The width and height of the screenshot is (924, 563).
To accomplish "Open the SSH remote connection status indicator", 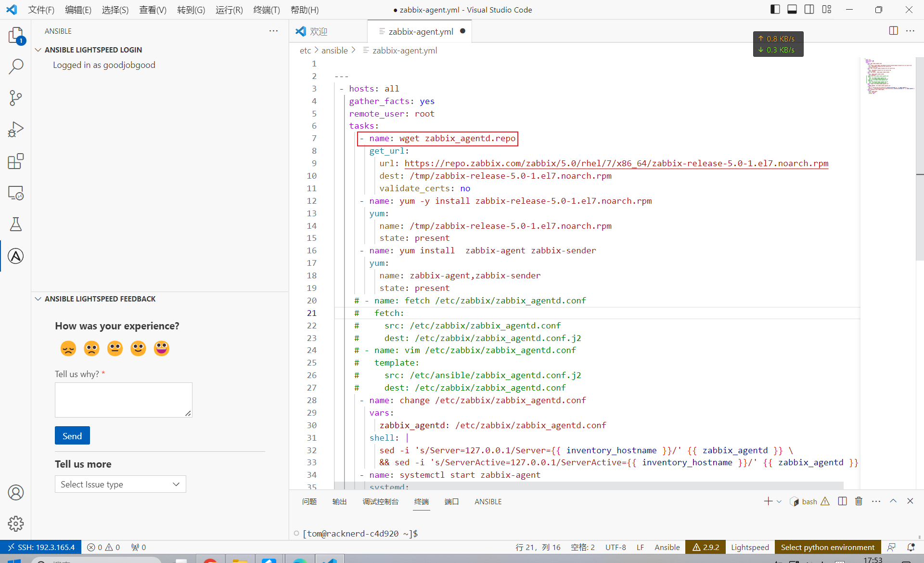I will coord(41,547).
